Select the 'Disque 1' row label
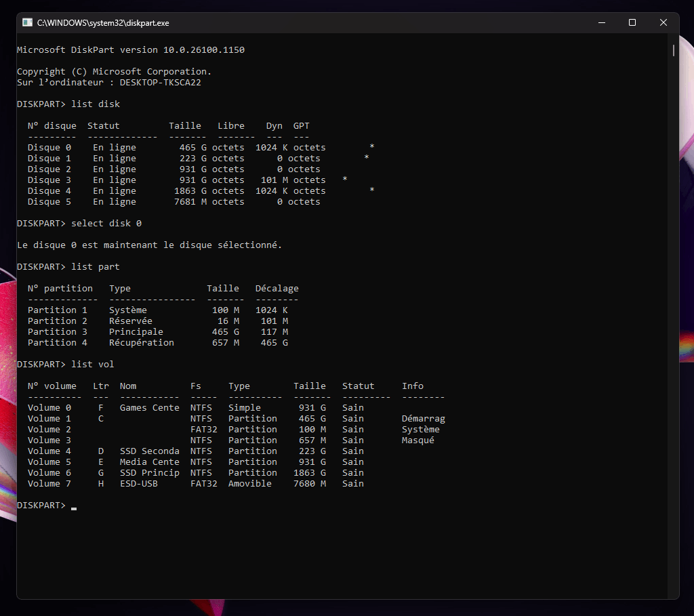This screenshot has height=616, width=694. (x=49, y=159)
